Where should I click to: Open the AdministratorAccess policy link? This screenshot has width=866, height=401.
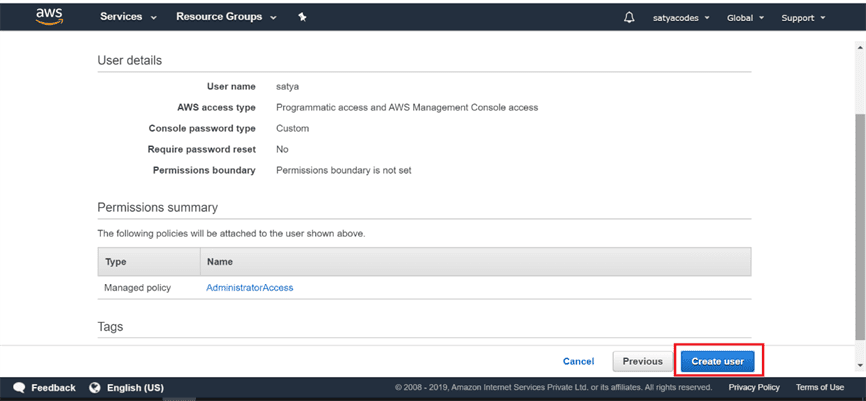click(249, 288)
